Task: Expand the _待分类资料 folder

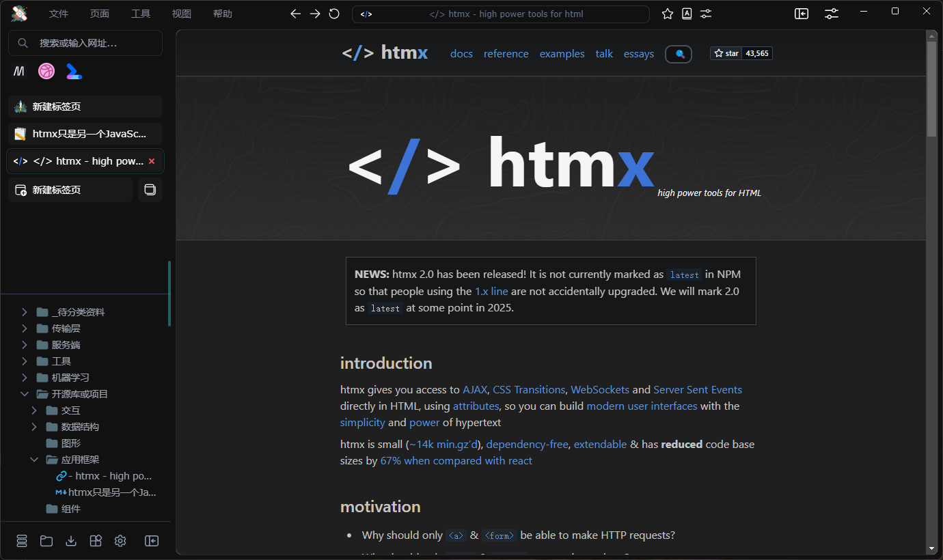Action: 25,312
